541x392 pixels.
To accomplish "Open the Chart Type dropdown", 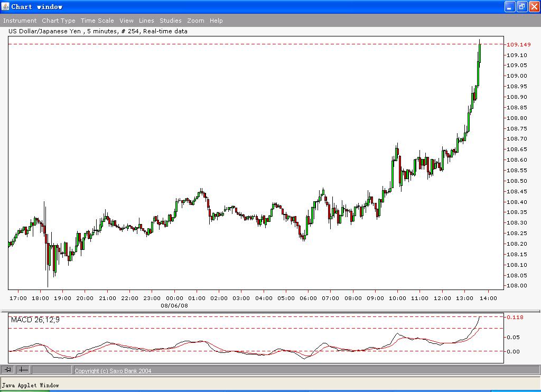I will 58,21.
